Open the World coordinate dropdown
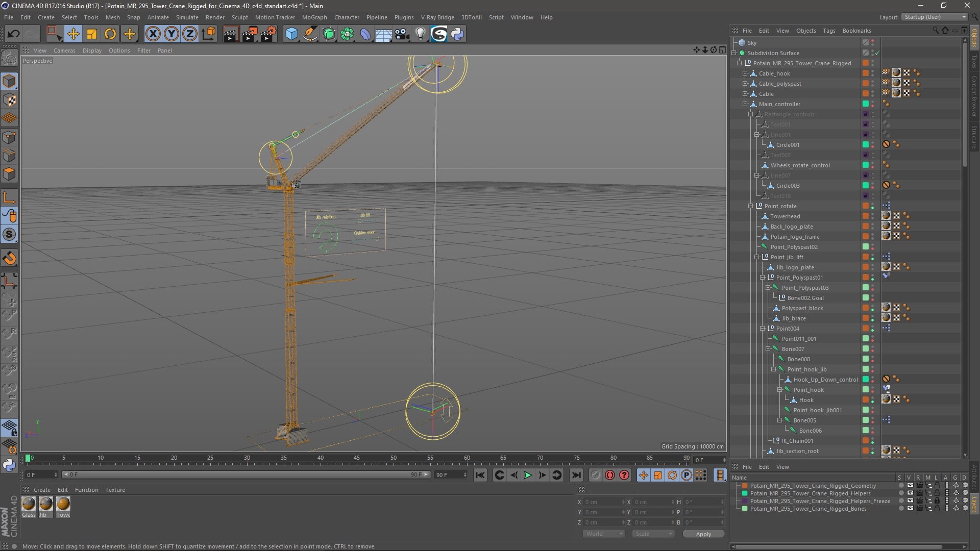Image resolution: width=980 pixels, height=551 pixels. pyautogui.click(x=604, y=534)
